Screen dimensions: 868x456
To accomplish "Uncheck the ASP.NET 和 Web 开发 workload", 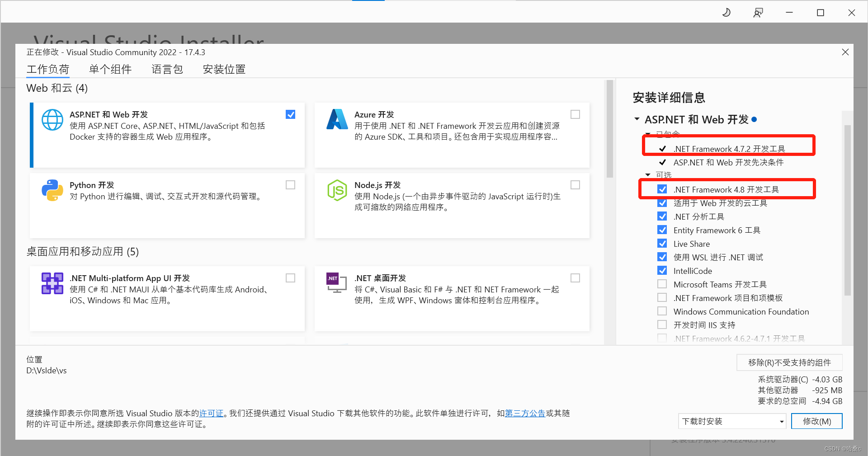I will pos(291,114).
